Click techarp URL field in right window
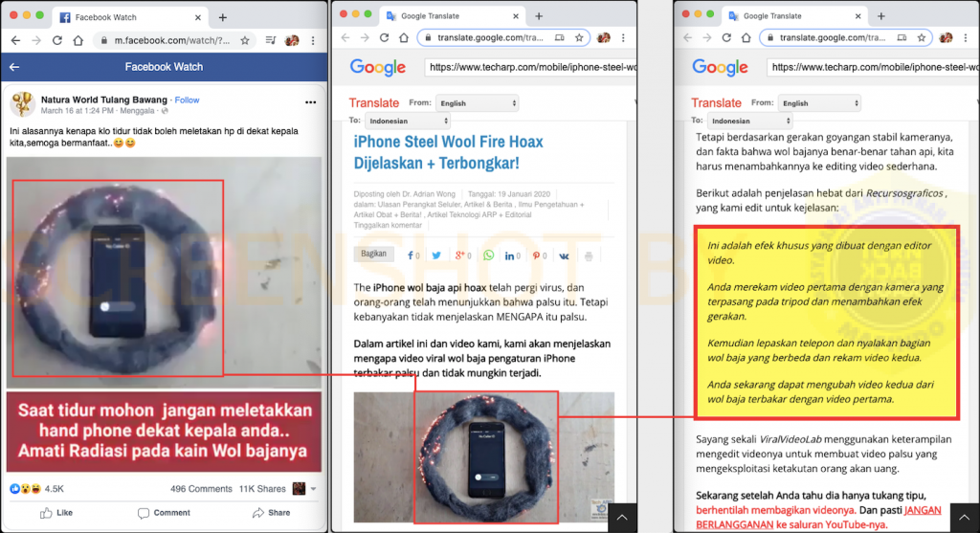This screenshot has width=980, height=533. point(873,67)
